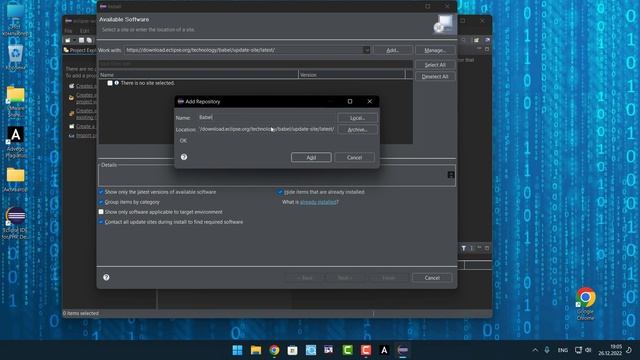Open the 'already installed' link
Viewport: 640px width, 360px height.
(318, 202)
